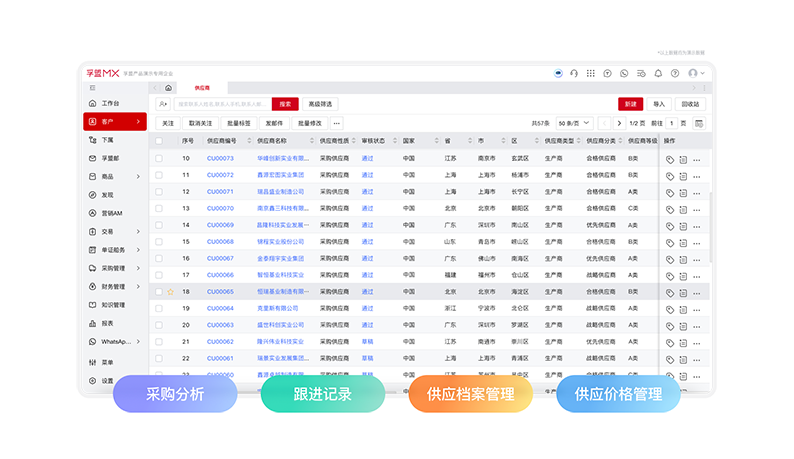Toggle the select-all checkbox in table header
Viewport: 794px width, 459px height.
click(x=159, y=141)
